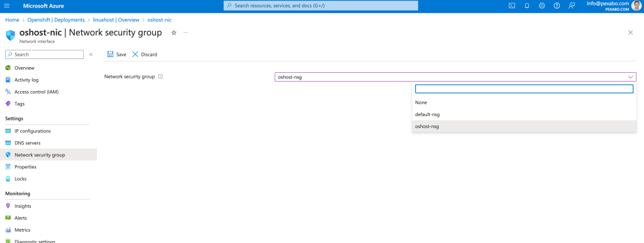
Task: Click the Discard button label
Action: click(149, 55)
